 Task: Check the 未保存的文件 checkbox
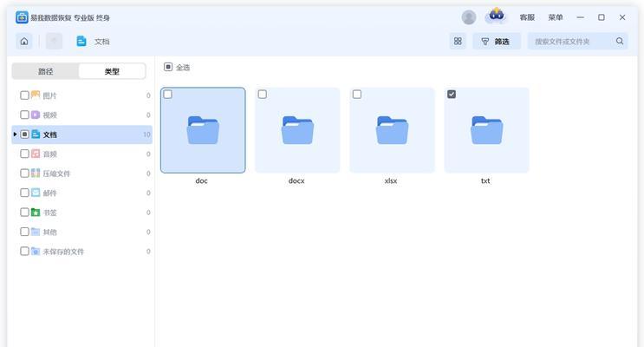click(24, 251)
